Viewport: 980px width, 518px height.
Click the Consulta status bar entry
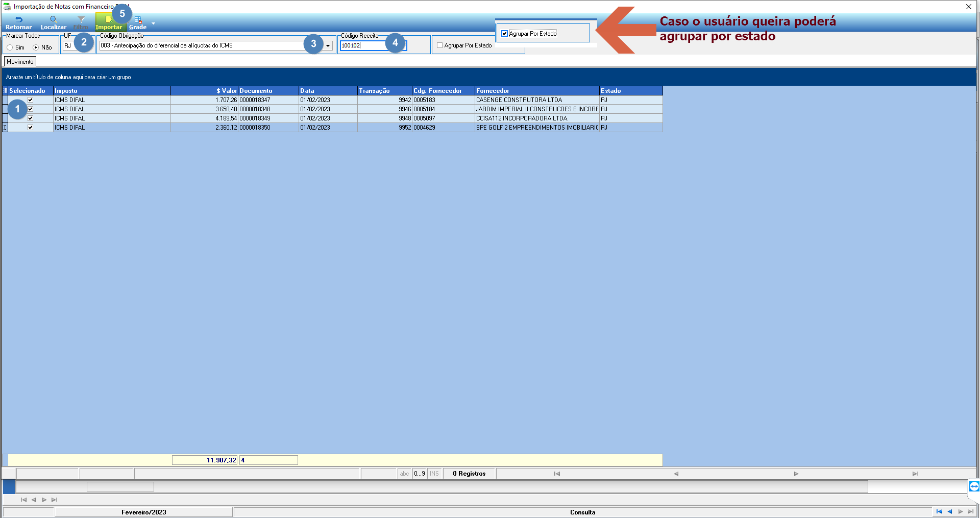click(582, 512)
